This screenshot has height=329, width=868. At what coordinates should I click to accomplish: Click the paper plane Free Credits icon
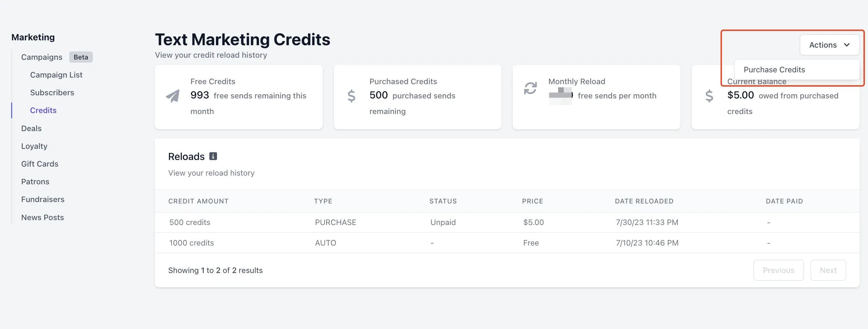173,96
